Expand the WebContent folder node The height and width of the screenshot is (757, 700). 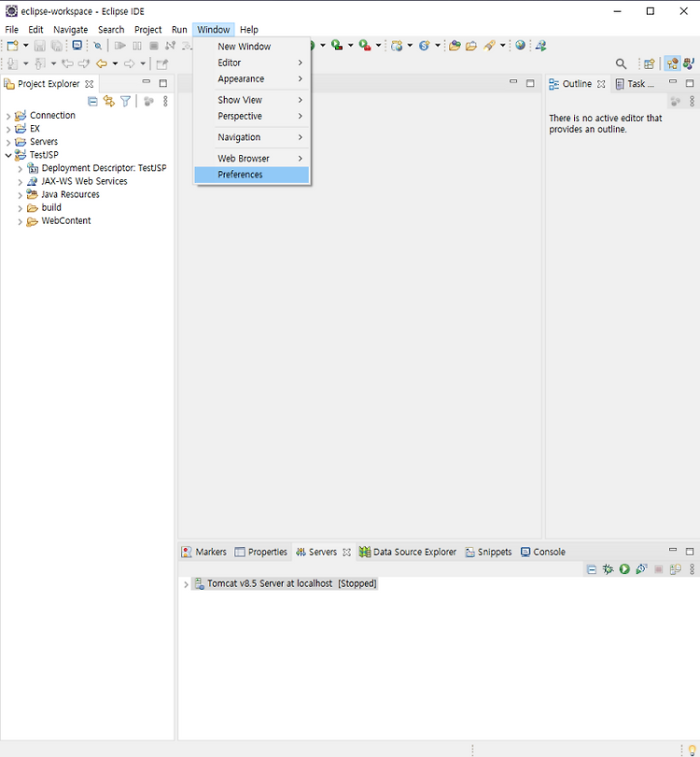point(20,221)
